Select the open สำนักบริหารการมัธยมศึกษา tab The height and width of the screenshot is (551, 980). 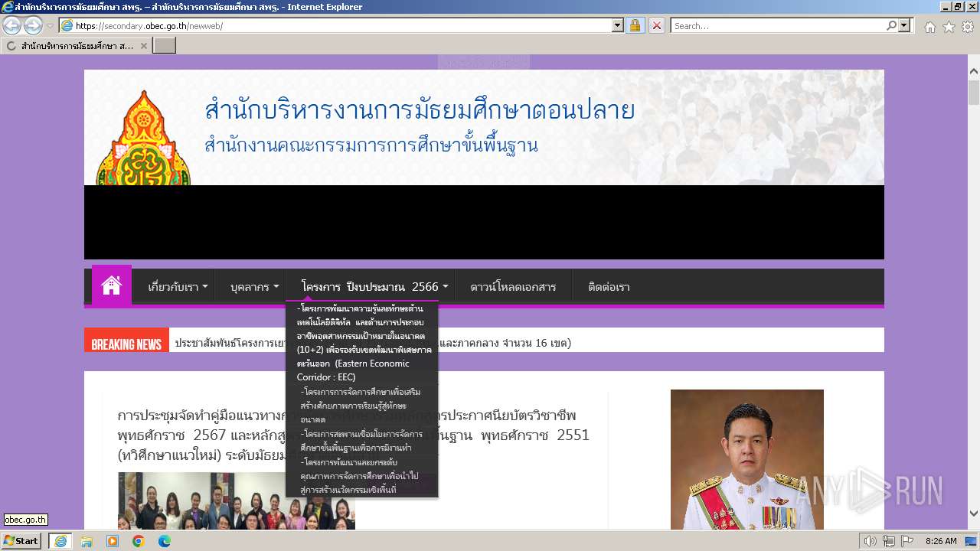[x=77, y=46]
